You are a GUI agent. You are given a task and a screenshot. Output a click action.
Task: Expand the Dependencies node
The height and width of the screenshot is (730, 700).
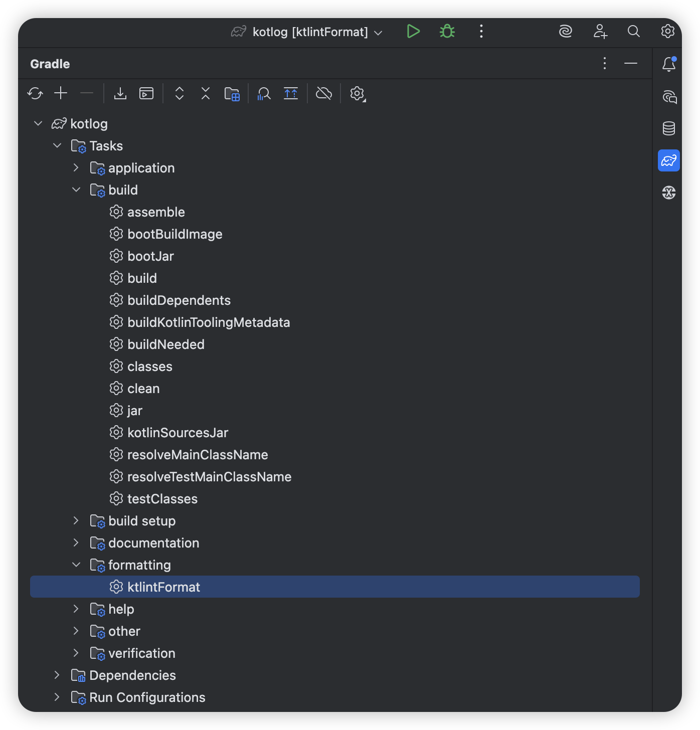[x=57, y=675]
